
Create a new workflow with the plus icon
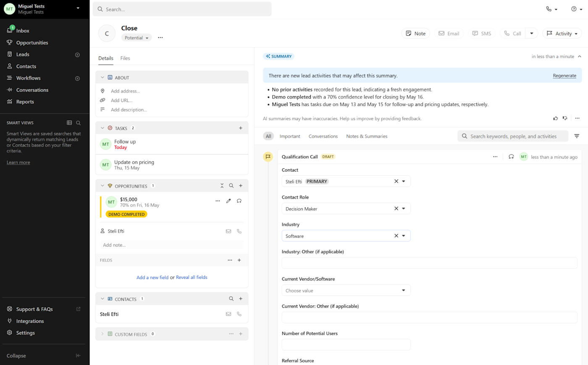click(77, 78)
